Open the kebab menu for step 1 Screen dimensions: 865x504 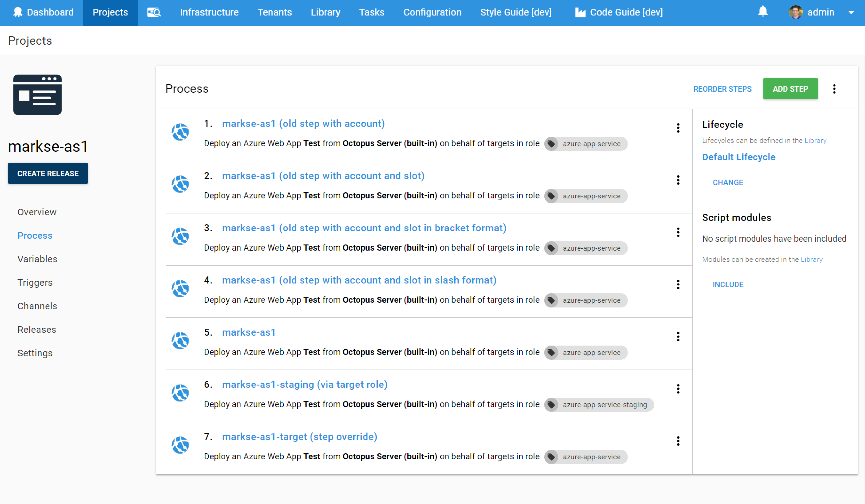click(x=678, y=128)
